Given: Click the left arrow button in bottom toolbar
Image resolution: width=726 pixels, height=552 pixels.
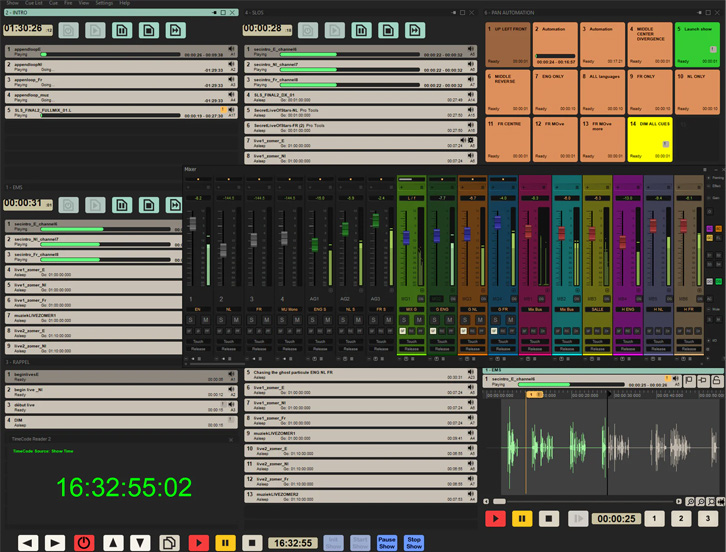Looking at the screenshot, I should pos(28,542).
